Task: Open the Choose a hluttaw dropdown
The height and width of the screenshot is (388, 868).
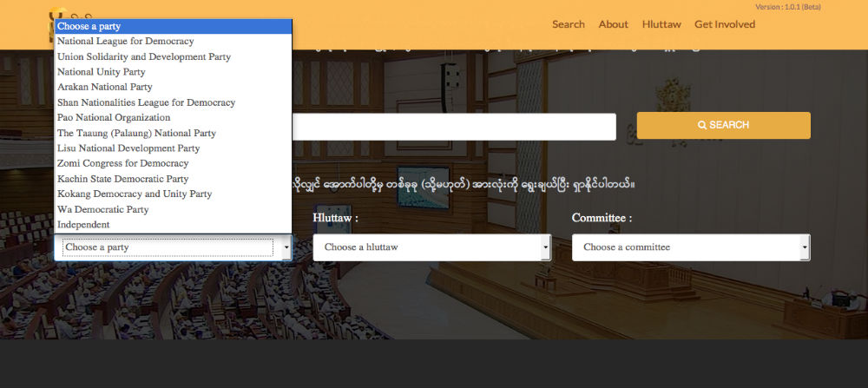Action: [x=431, y=247]
